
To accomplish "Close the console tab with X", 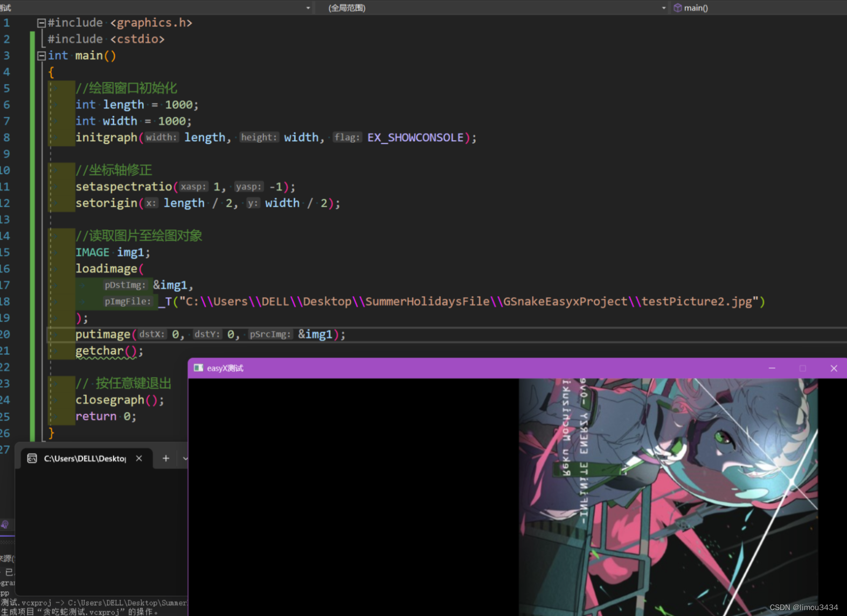I will (139, 458).
